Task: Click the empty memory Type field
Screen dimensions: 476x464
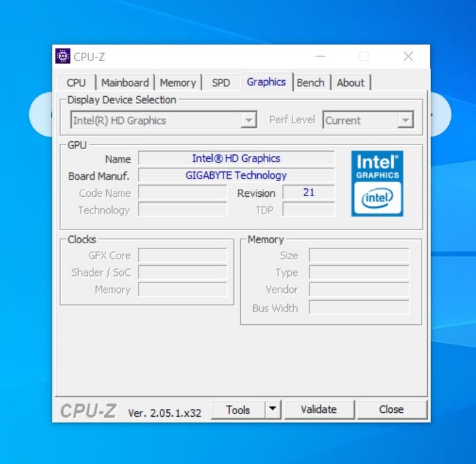Action: pos(359,272)
